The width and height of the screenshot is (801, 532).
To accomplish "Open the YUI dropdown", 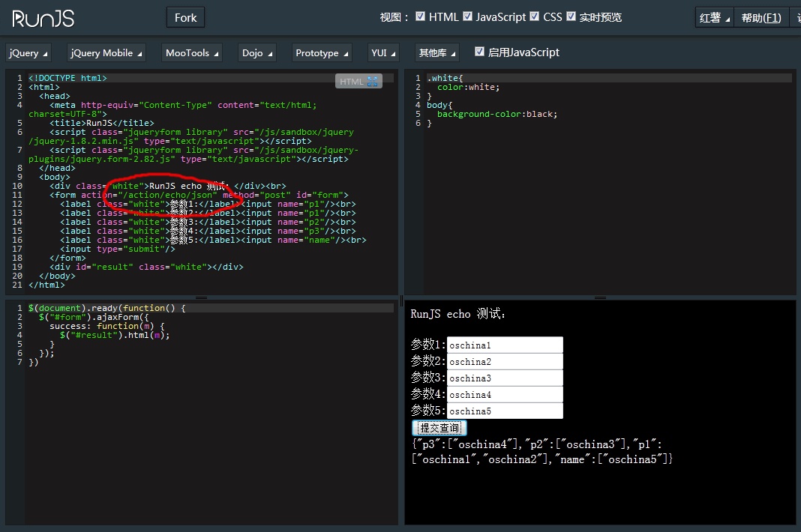I will point(383,52).
